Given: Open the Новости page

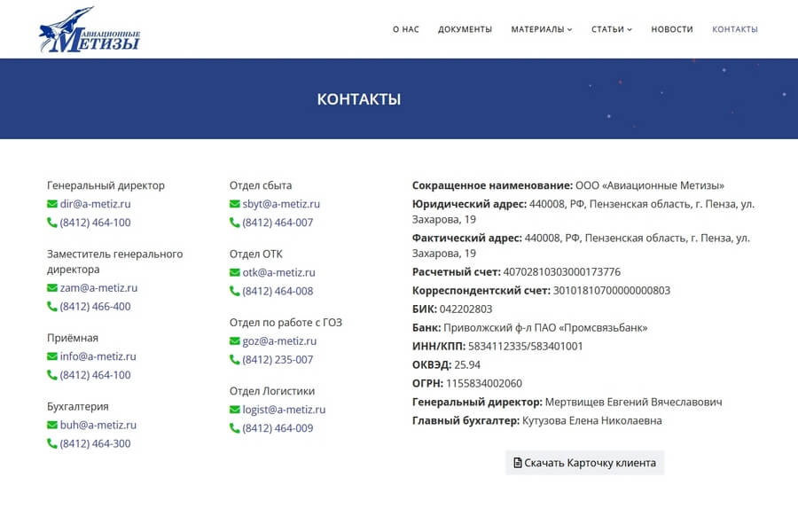Looking at the screenshot, I should (x=672, y=29).
